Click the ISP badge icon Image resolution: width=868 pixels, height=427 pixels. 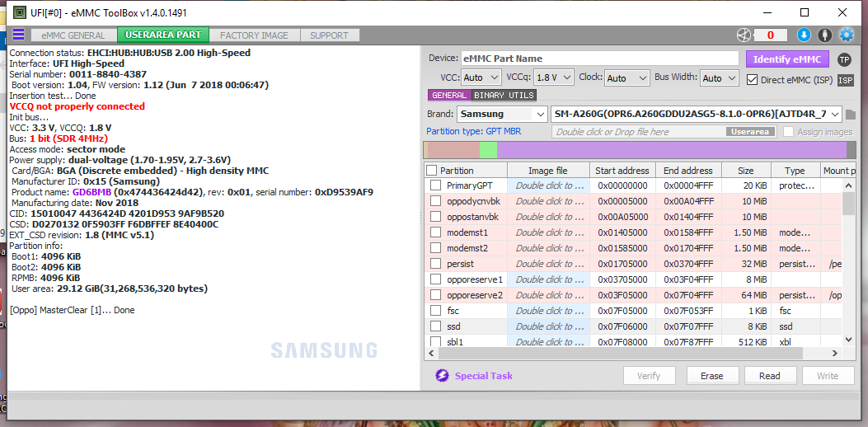coord(845,80)
